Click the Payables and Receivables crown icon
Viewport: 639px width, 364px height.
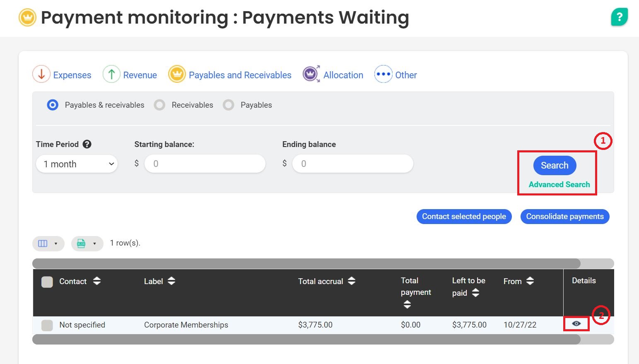coord(177,75)
